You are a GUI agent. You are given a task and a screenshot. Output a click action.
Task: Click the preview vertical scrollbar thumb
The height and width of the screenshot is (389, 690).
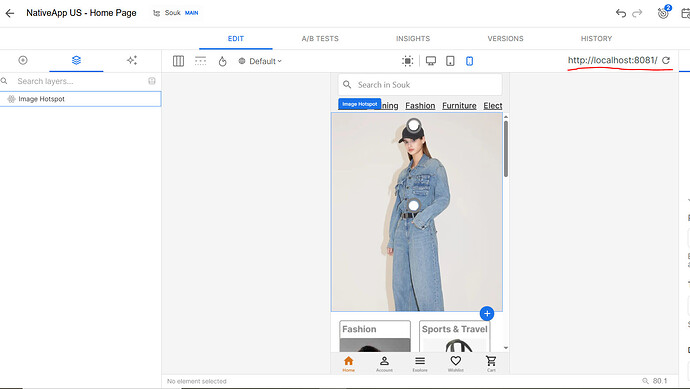(x=506, y=149)
